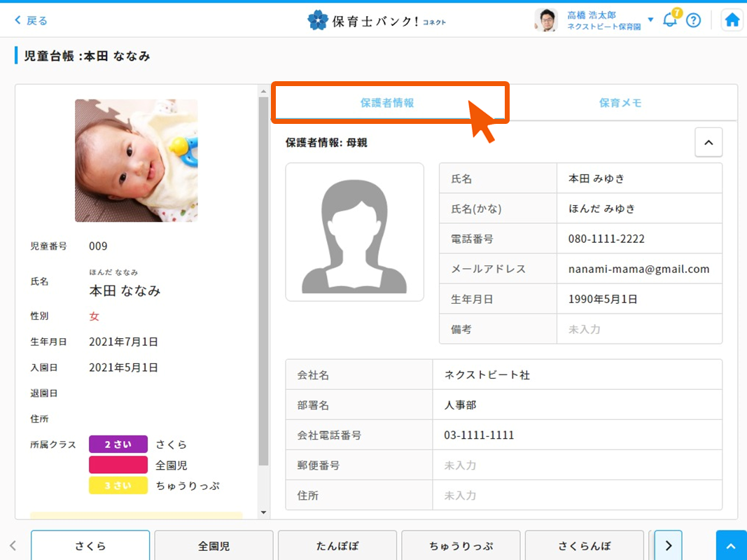Switch to the 保育メモ tab

point(620,103)
